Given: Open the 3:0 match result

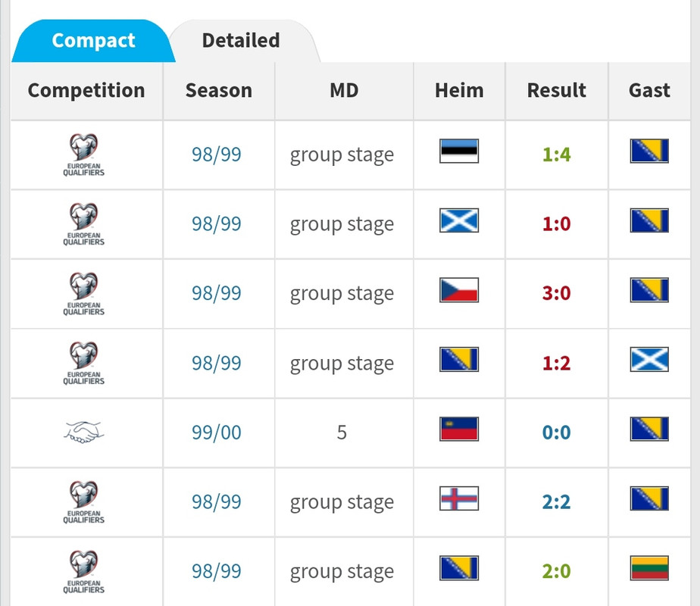Looking at the screenshot, I should (557, 294).
